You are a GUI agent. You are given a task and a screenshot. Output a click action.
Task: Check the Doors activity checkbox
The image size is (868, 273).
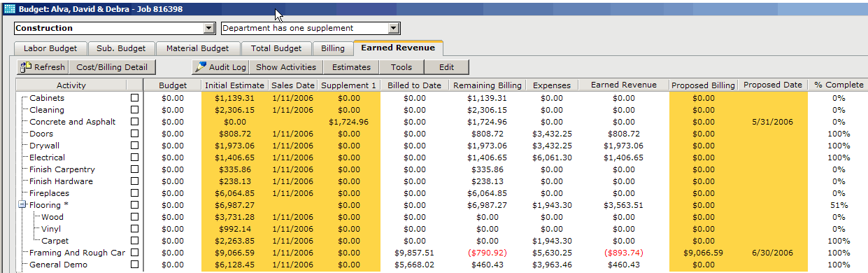pyautogui.click(x=135, y=134)
